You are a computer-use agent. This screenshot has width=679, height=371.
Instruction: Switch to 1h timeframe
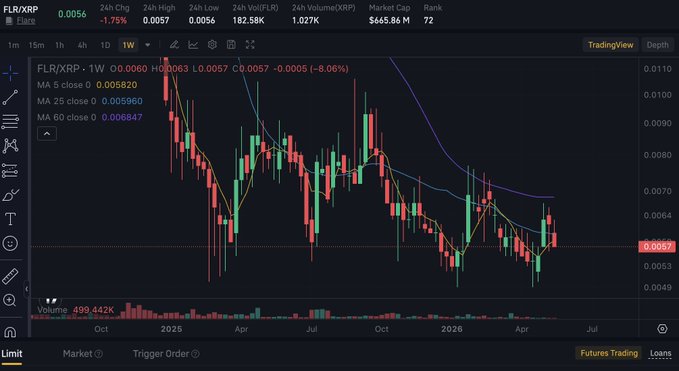coord(59,45)
